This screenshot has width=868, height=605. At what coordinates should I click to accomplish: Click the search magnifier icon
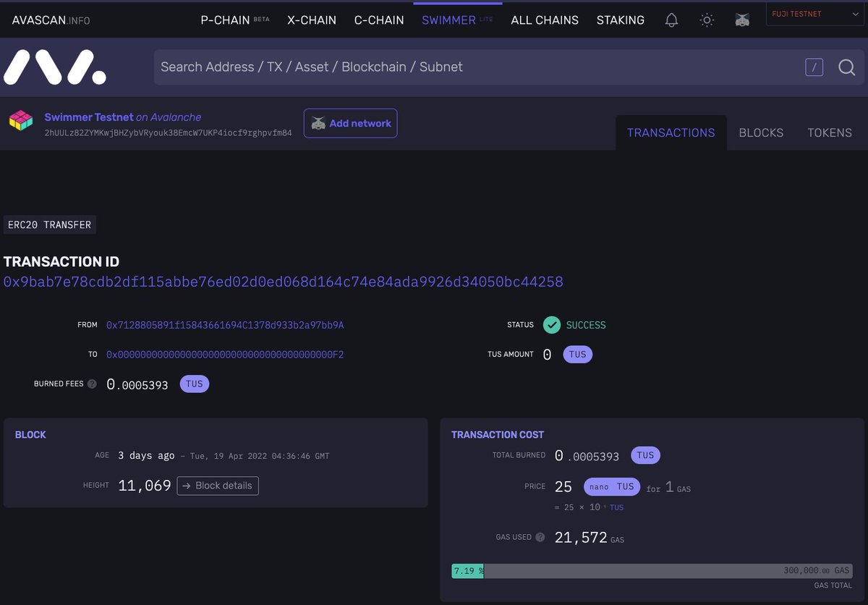click(x=847, y=67)
